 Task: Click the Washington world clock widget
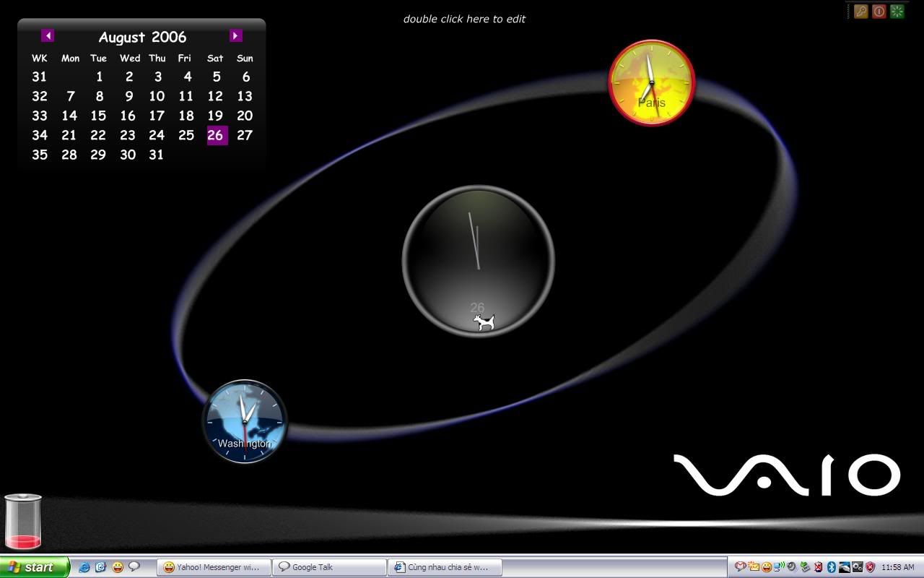point(244,421)
